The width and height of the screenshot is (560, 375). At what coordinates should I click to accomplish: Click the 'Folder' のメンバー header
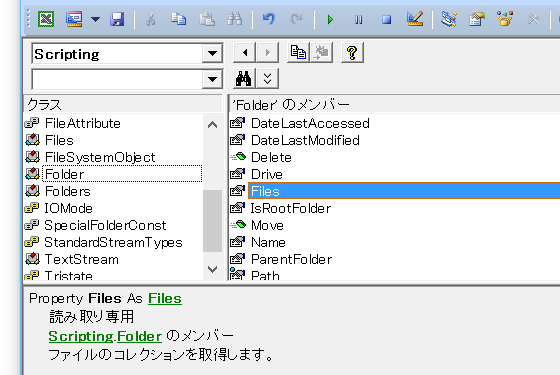[x=395, y=105]
